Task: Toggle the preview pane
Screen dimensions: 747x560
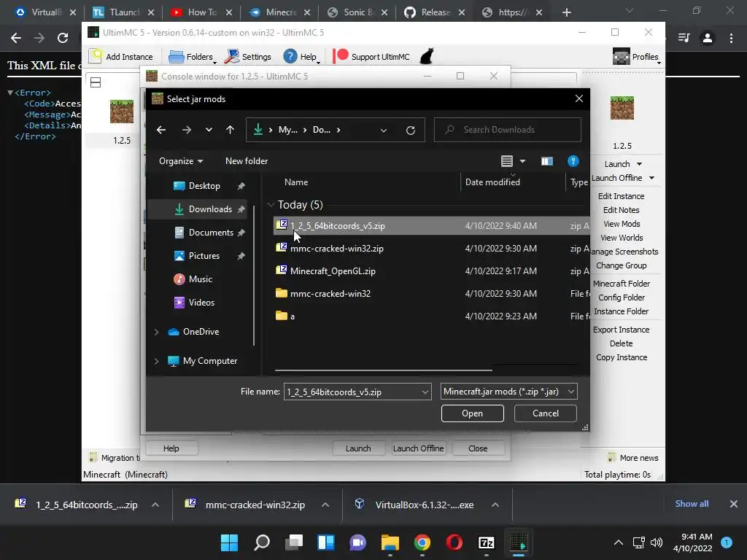Action: (547, 161)
